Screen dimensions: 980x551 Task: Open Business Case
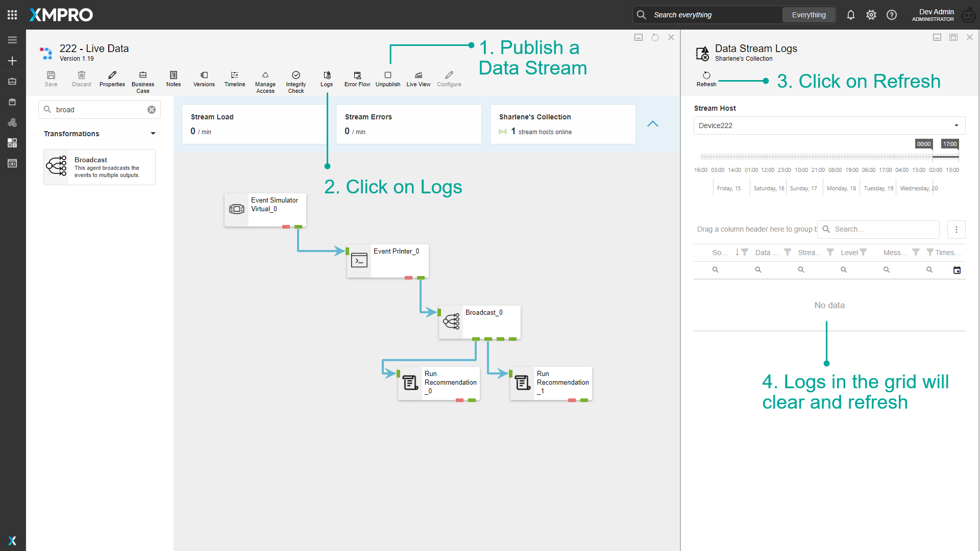coord(143,82)
